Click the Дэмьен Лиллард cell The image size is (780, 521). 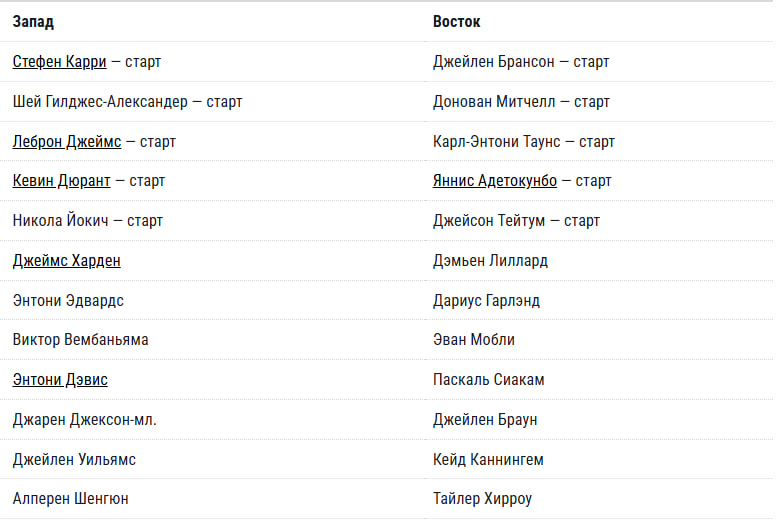pyautogui.click(x=490, y=261)
